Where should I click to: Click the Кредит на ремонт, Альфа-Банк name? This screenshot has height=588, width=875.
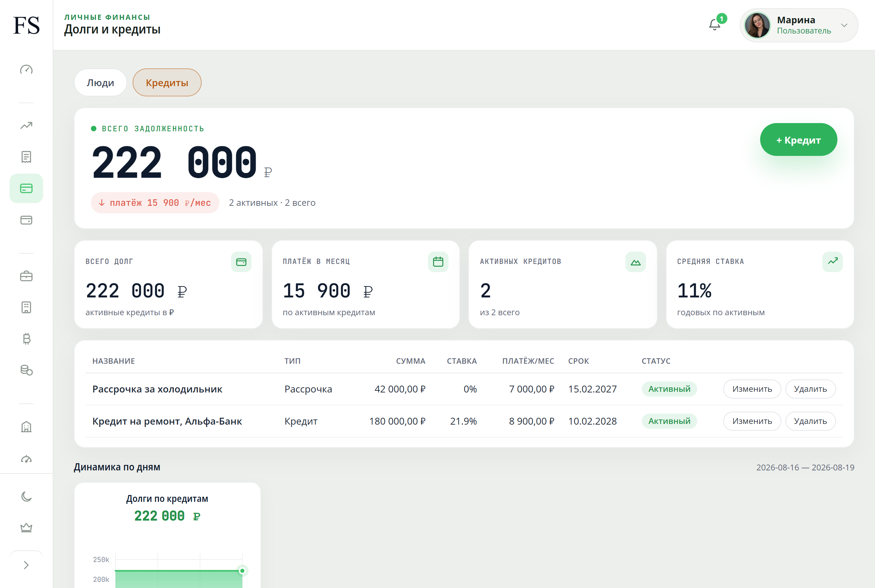167,422
